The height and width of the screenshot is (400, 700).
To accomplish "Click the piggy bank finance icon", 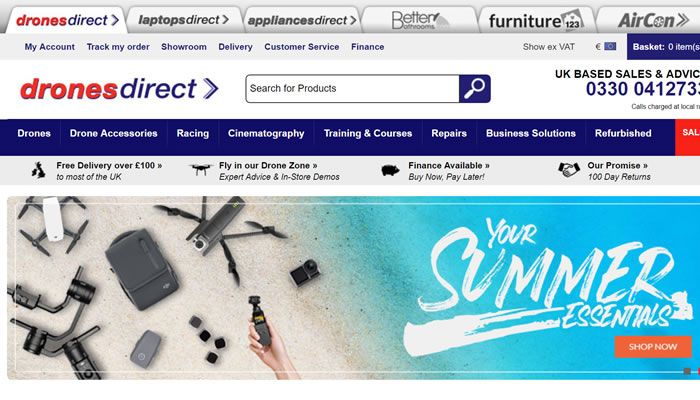I will tap(390, 170).
